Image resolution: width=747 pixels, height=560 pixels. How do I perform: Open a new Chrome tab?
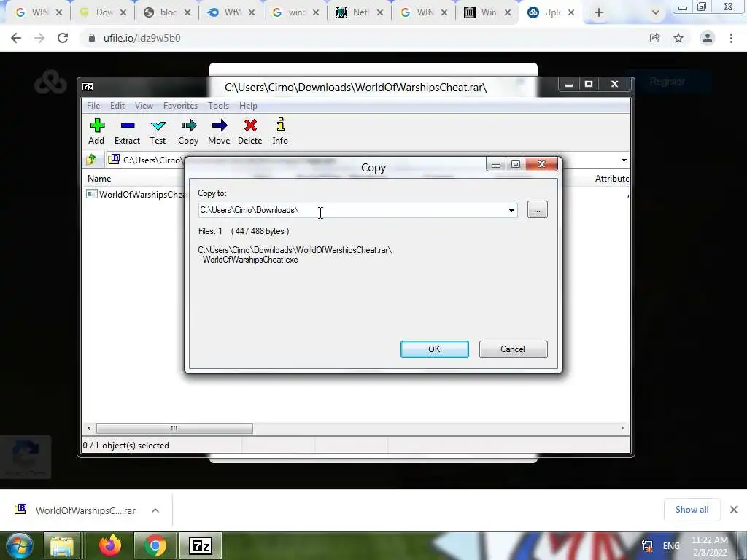click(x=599, y=13)
